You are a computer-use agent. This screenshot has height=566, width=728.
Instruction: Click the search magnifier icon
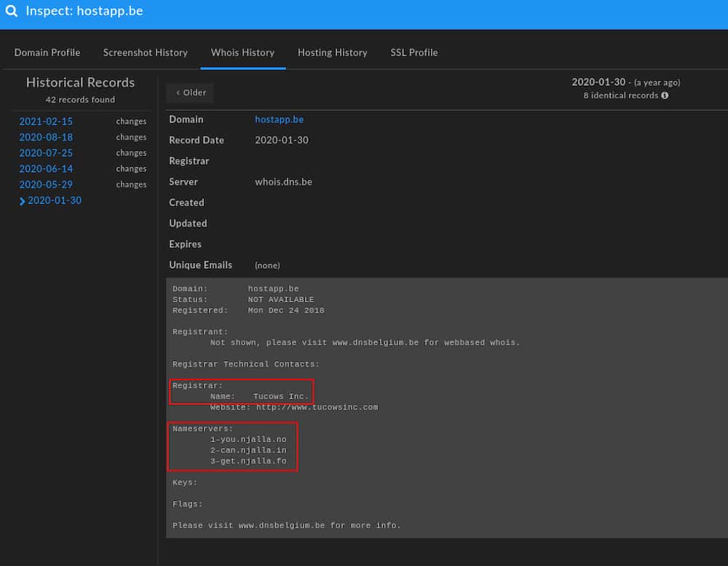coord(12,11)
